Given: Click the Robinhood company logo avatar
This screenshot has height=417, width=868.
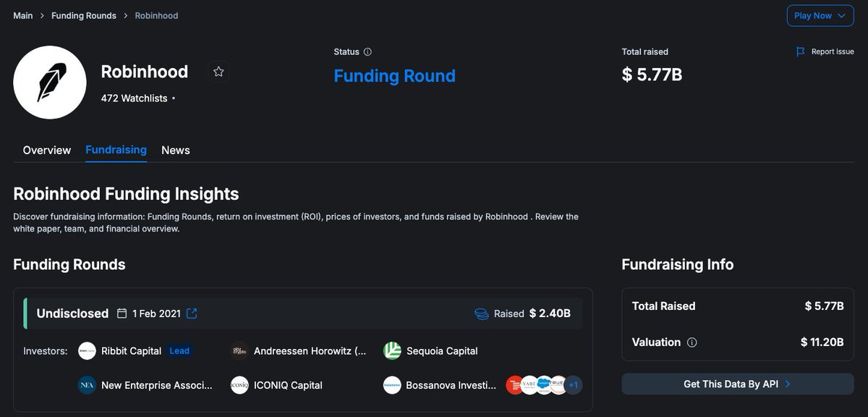Looking at the screenshot, I should [49, 81].
